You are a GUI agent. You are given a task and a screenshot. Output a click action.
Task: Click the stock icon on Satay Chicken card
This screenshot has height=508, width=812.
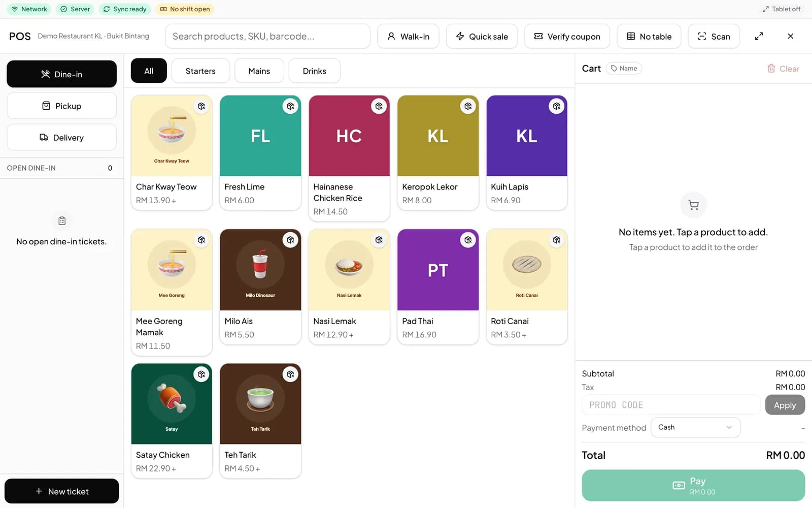pyautogui.click(x=201, y=374)
